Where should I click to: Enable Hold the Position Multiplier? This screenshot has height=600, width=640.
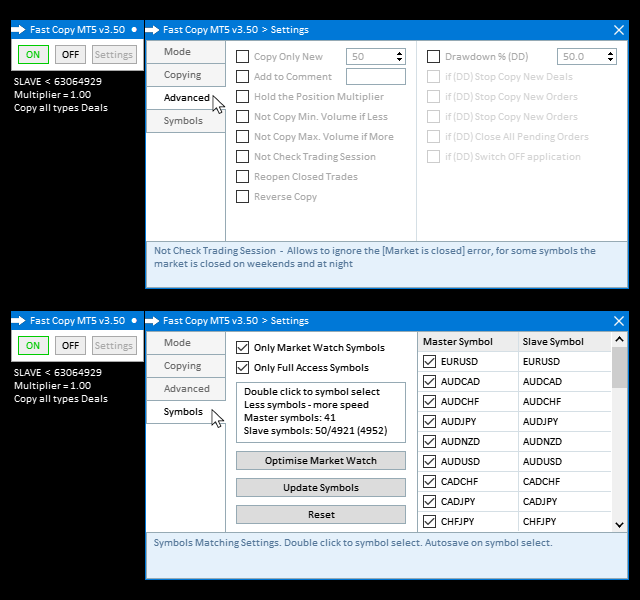click(242, 97)
